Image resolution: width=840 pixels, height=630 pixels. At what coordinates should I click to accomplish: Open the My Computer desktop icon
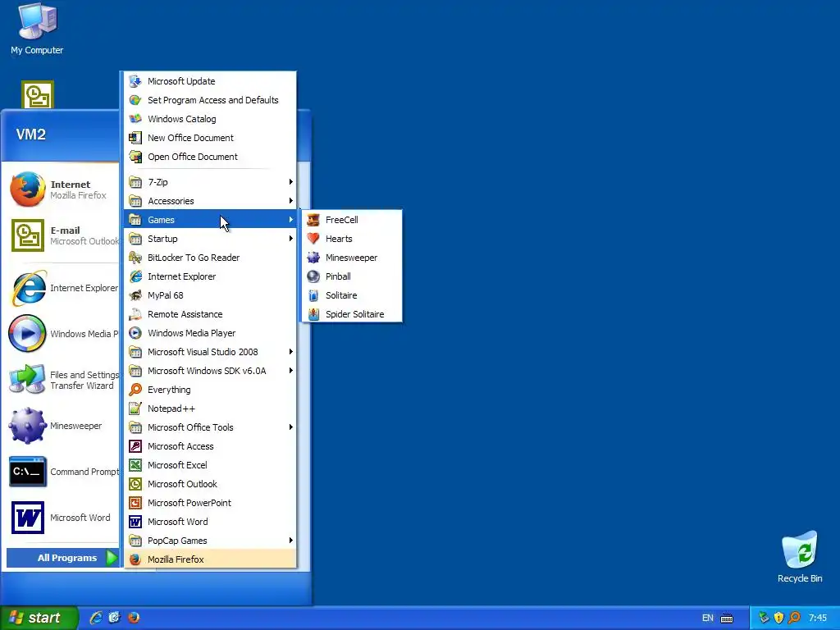[x=37, y=21]
